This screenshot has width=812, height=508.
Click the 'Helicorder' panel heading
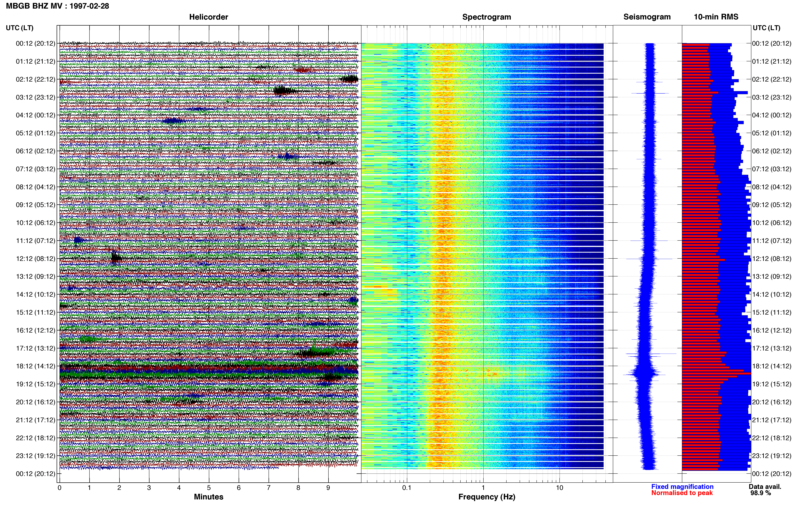209,17
